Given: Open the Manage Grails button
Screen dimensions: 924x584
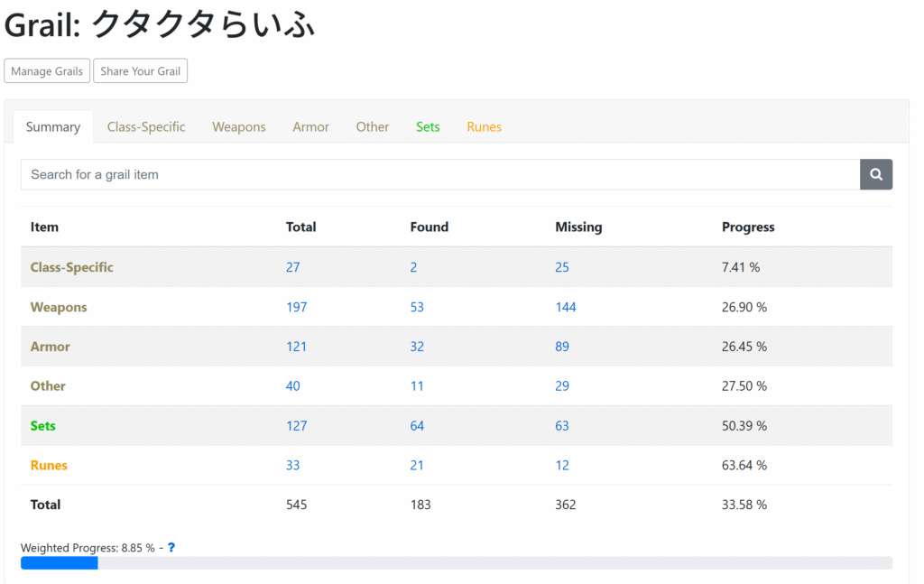Looking at the screenshot, I should pos(47,71).
